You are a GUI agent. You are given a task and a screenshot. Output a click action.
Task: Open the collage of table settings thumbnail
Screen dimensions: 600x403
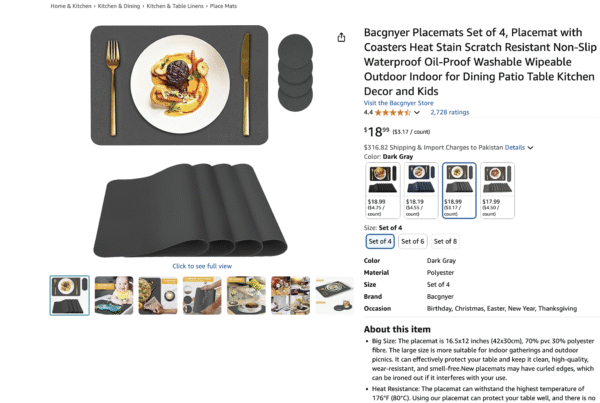point(290,295)
